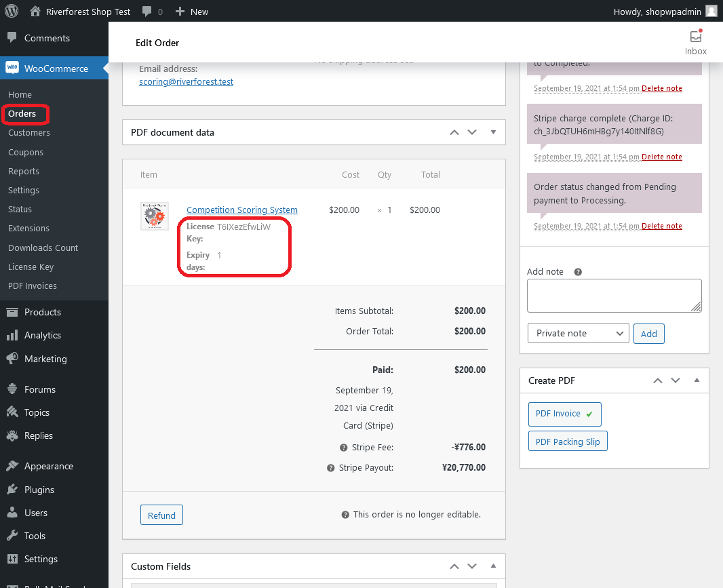Delete the Stripe charge complete note
This screenshot has width=723, height=588.
pyautogui.click(x=662, y=157)
